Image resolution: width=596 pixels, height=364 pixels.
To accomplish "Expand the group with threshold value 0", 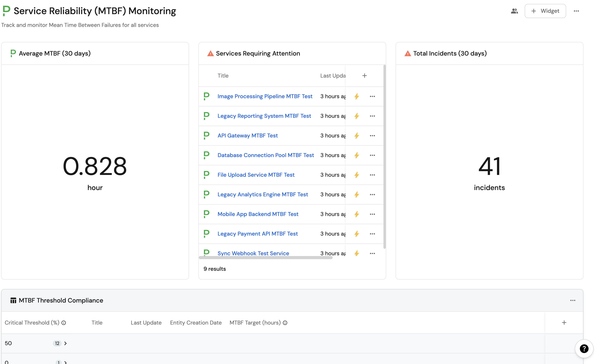I will [x=65, y=362].
